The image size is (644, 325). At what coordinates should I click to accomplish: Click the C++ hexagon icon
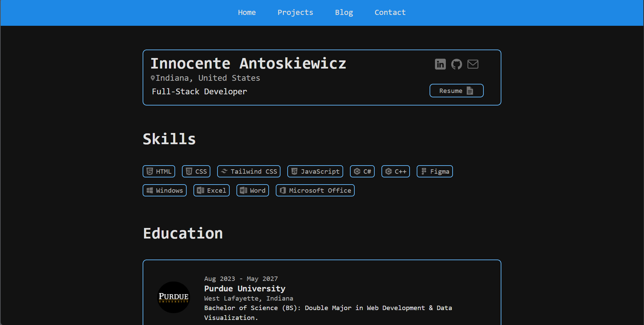coord(389,171)
